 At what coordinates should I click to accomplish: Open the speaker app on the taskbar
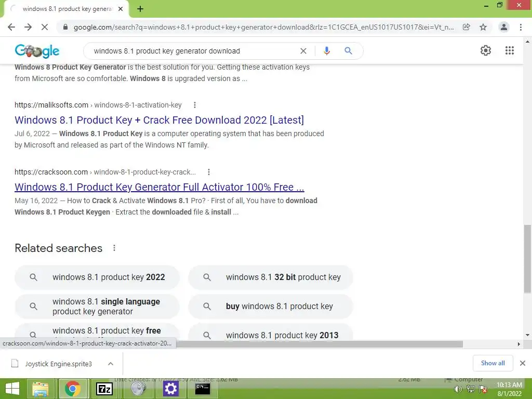pyautogui.click(x=138, y=389)
